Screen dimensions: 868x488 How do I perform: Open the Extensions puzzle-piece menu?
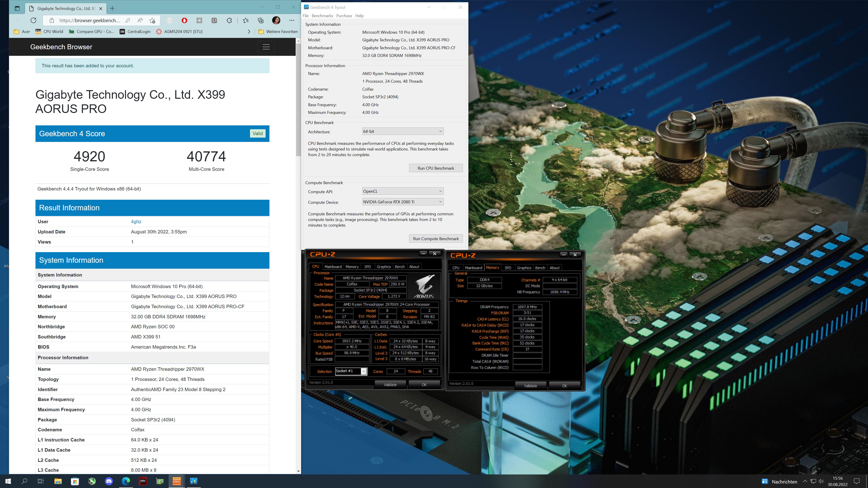(x=229, y=21)
